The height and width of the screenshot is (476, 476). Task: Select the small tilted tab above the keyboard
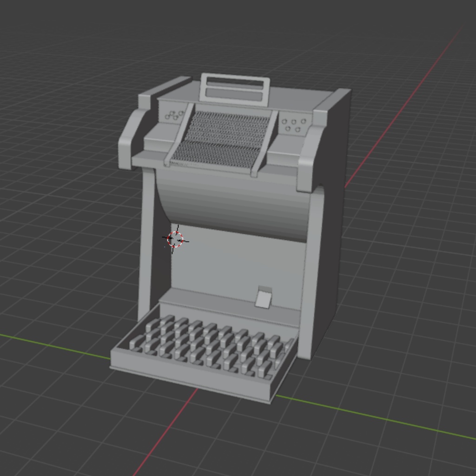point(264,297)
